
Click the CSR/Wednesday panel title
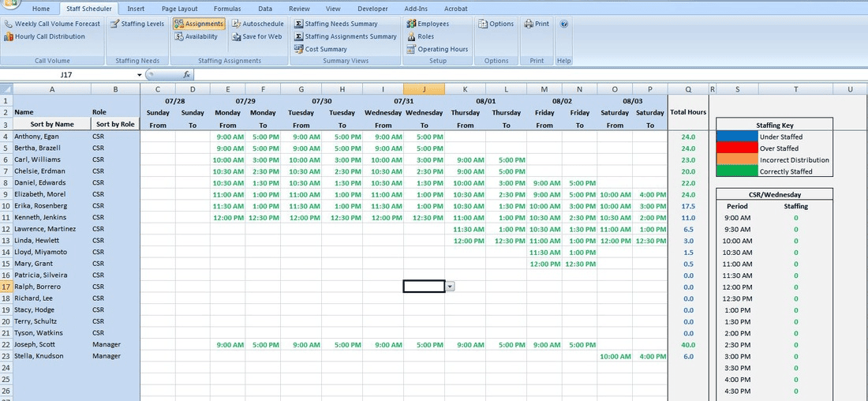point(774,194)
